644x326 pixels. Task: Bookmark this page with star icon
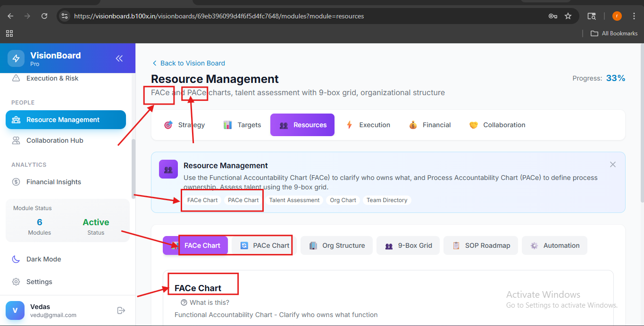tap(568, 16)
